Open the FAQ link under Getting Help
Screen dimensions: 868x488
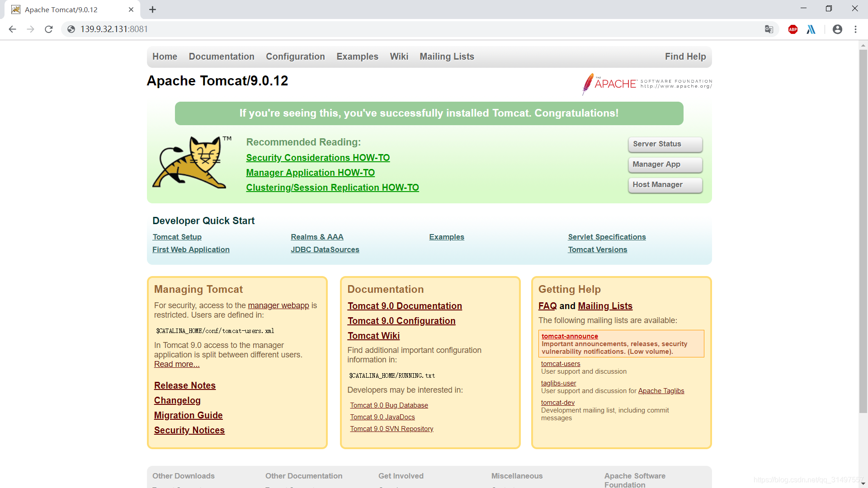547,306
